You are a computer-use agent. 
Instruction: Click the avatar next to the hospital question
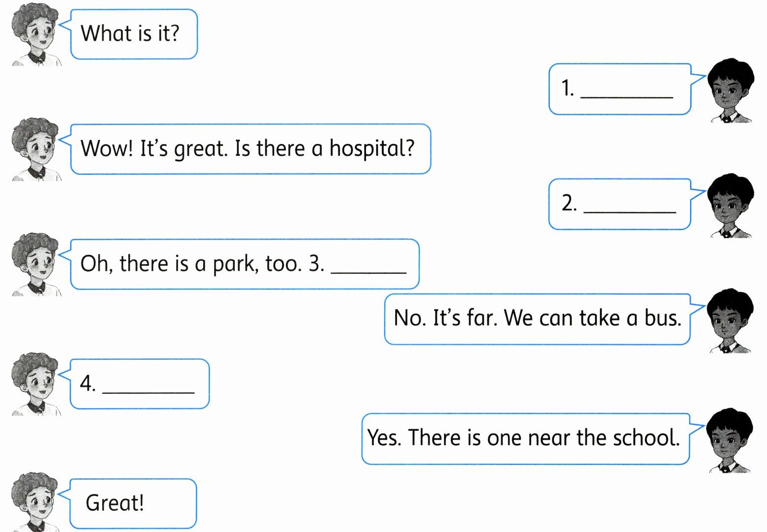pyautogui.click(x=36, y=149)
